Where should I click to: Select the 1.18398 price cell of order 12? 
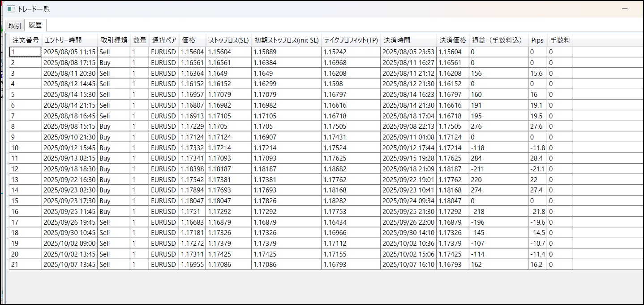192,169
